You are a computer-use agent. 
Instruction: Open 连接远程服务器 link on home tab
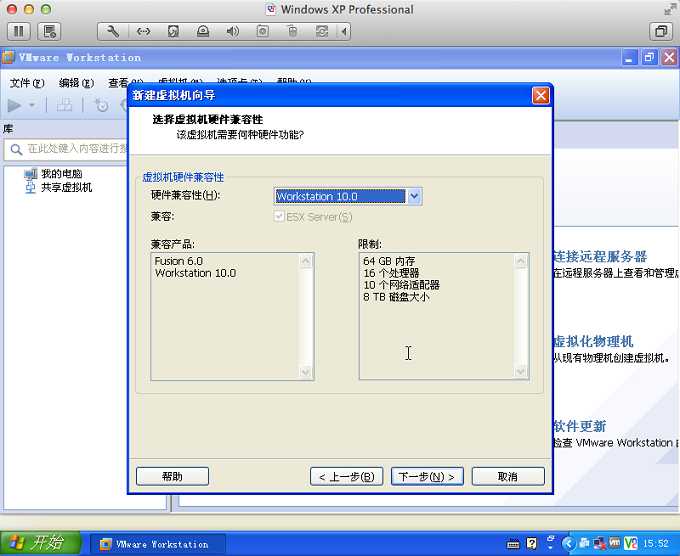(x=600, y=257)
